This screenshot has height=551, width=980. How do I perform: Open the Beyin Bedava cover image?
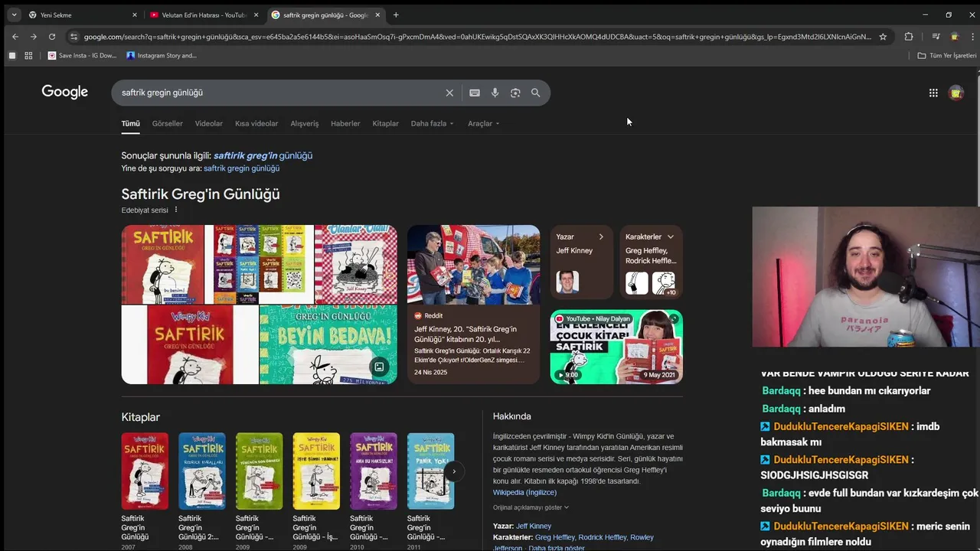[x=328, y=344]
